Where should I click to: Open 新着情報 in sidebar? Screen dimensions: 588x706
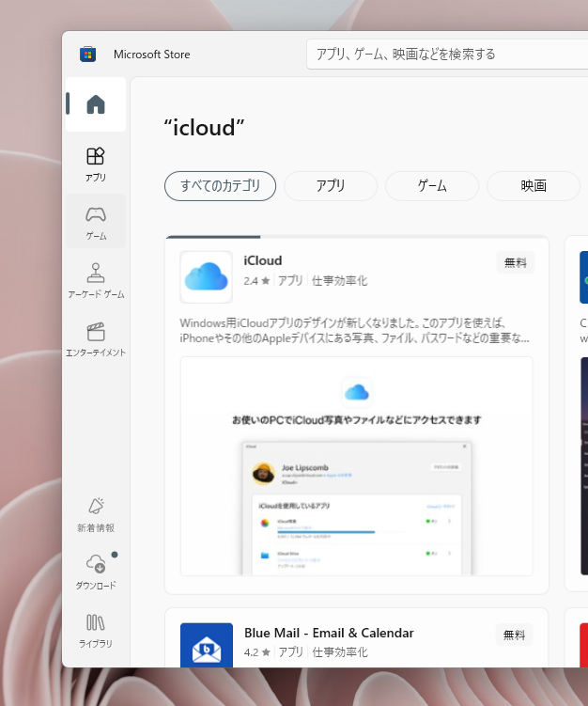(96, 514)
